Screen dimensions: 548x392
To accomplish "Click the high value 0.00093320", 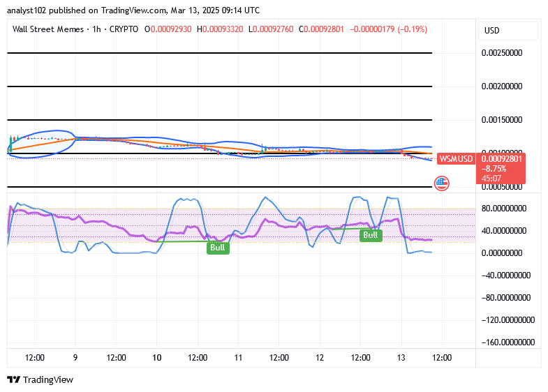I will click(x=223, y=29).
